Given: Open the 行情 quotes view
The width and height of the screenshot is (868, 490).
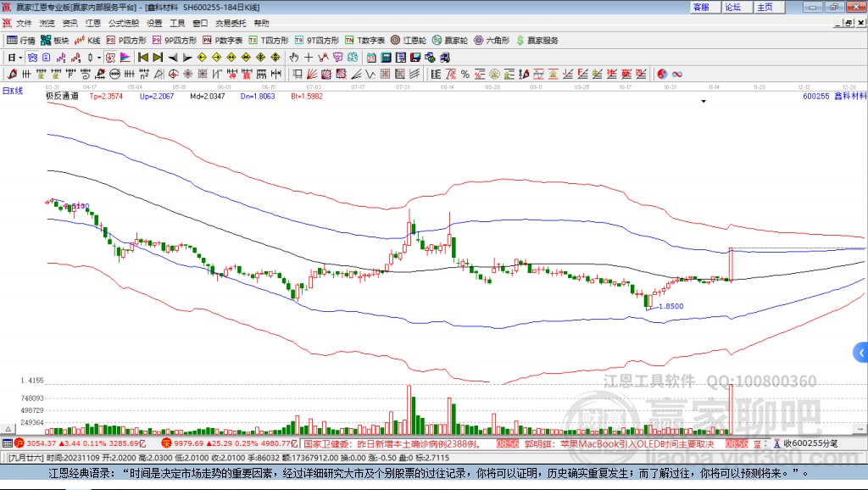Looking at the screenshot, I should [x=20, y=41].
